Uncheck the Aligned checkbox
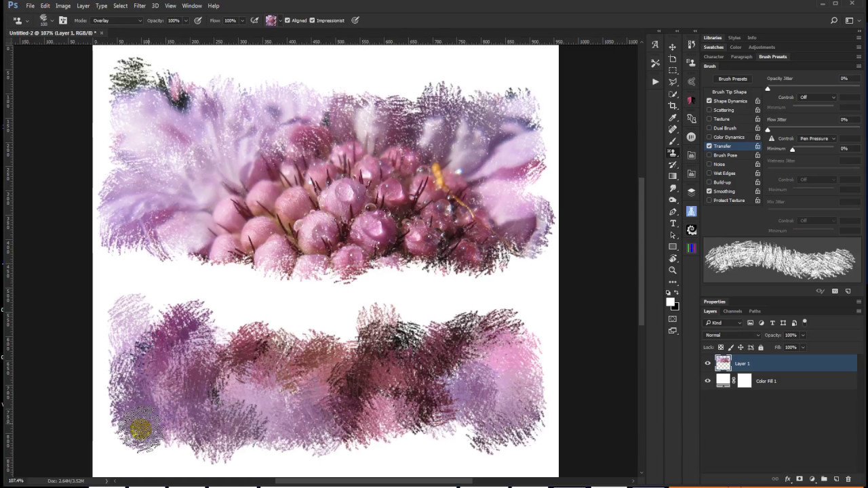Screen dimensions: 868x488 288,20
